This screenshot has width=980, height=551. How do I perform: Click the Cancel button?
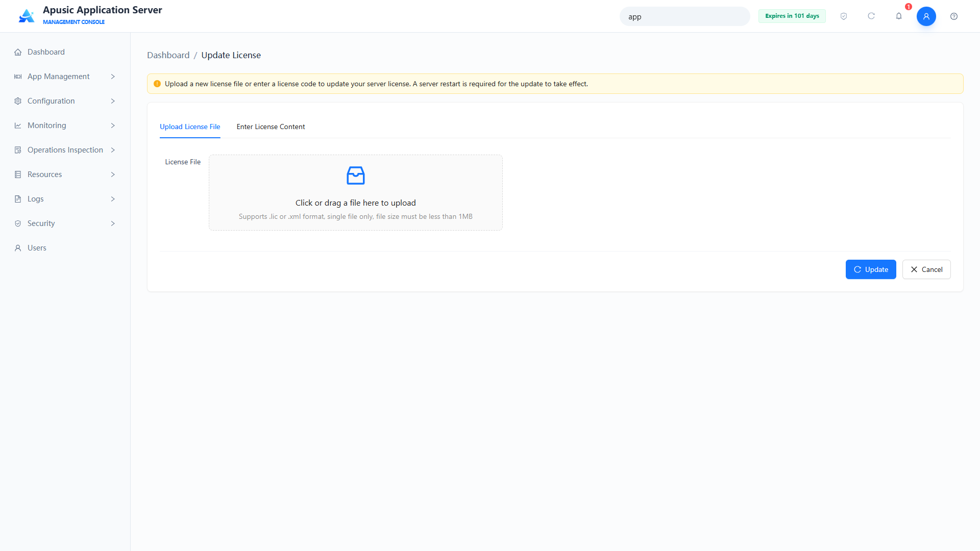926,269
